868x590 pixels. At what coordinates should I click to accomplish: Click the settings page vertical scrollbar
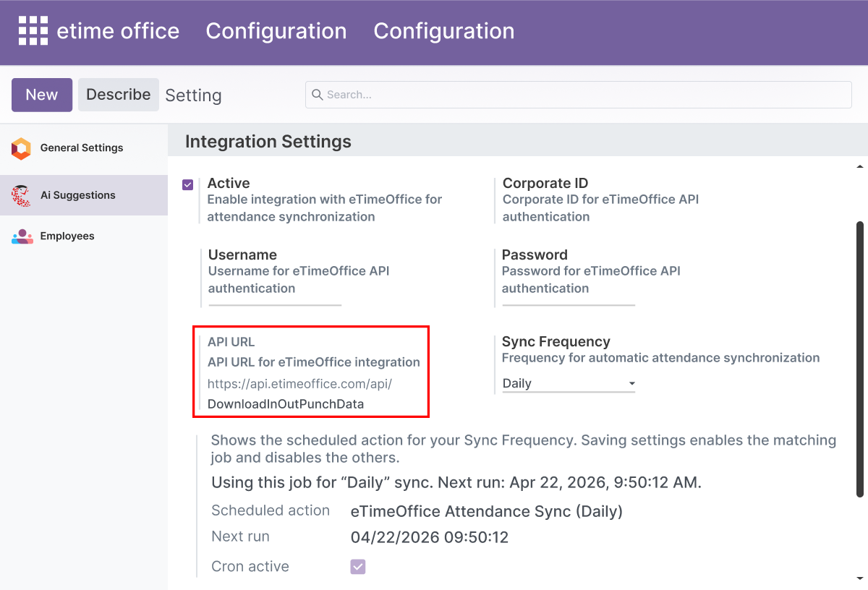[x=860, y=359]
